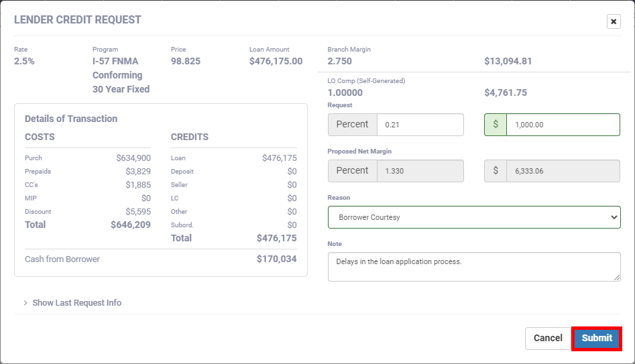Click the Loan Amount value $476,175.00
635x364 pixels.
click(276, 62)
